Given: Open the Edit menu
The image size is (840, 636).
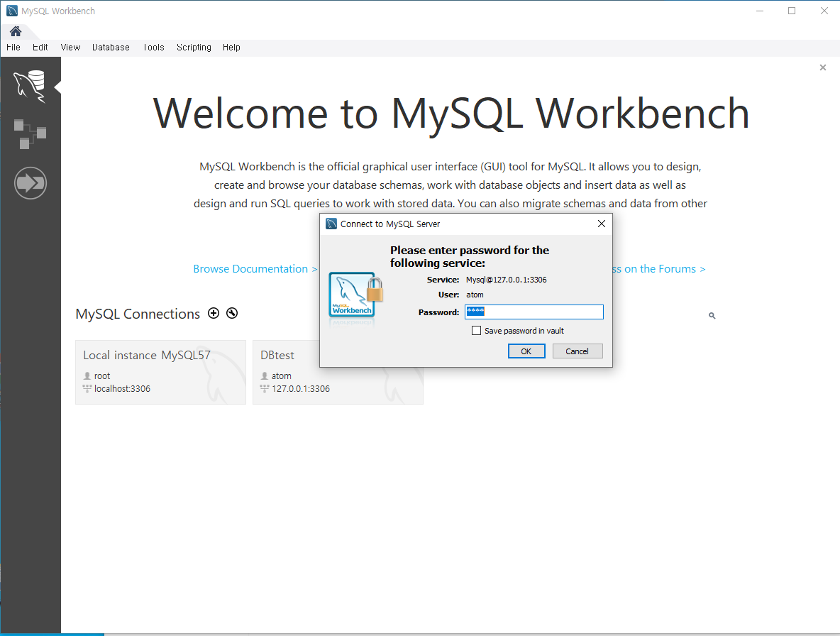Looking at the screenshot, I should tap(40, 47).
